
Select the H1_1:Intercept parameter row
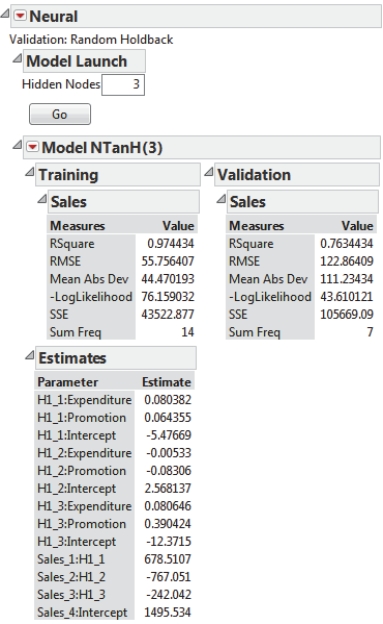pos(115,435)
